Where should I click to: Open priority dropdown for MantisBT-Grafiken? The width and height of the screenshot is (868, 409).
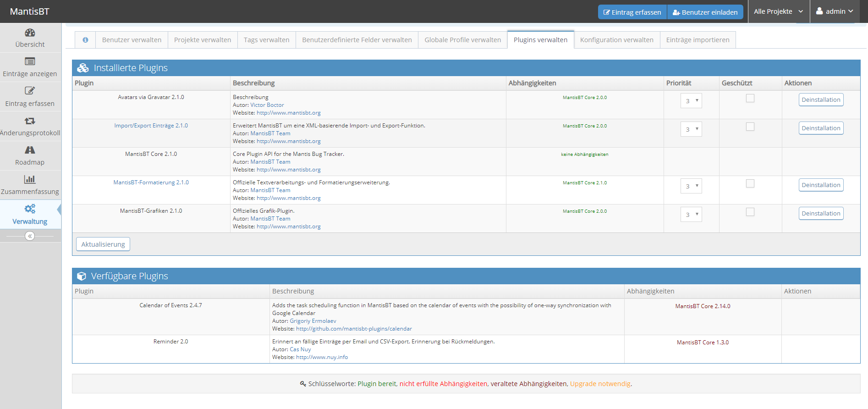[691, 215]
